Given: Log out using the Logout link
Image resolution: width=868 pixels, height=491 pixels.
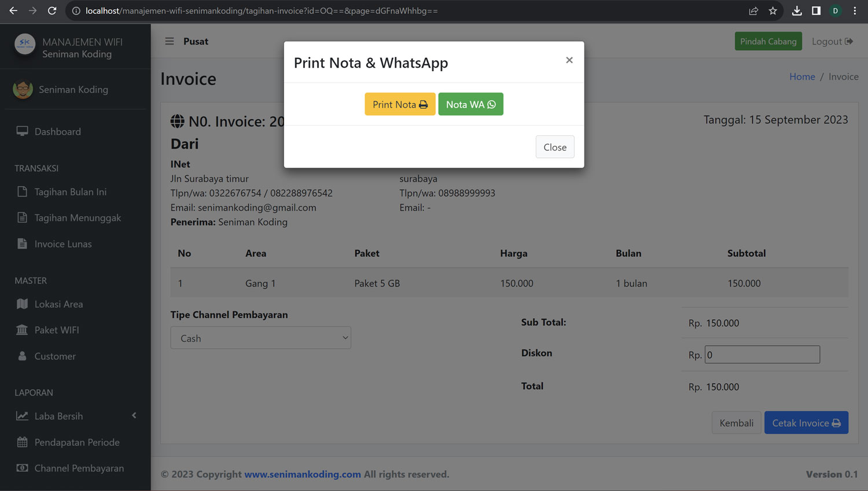Looking at the screenshot, I should 832,41.
